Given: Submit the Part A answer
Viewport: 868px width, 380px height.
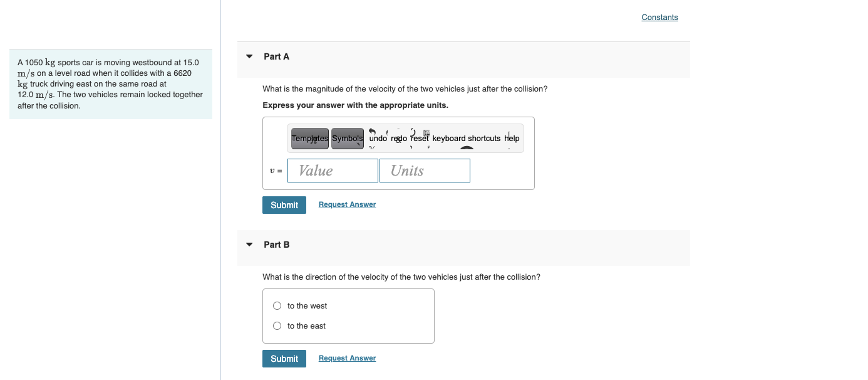Looking at the screenshot, I should pyautogui.click(x=284, y=205).
